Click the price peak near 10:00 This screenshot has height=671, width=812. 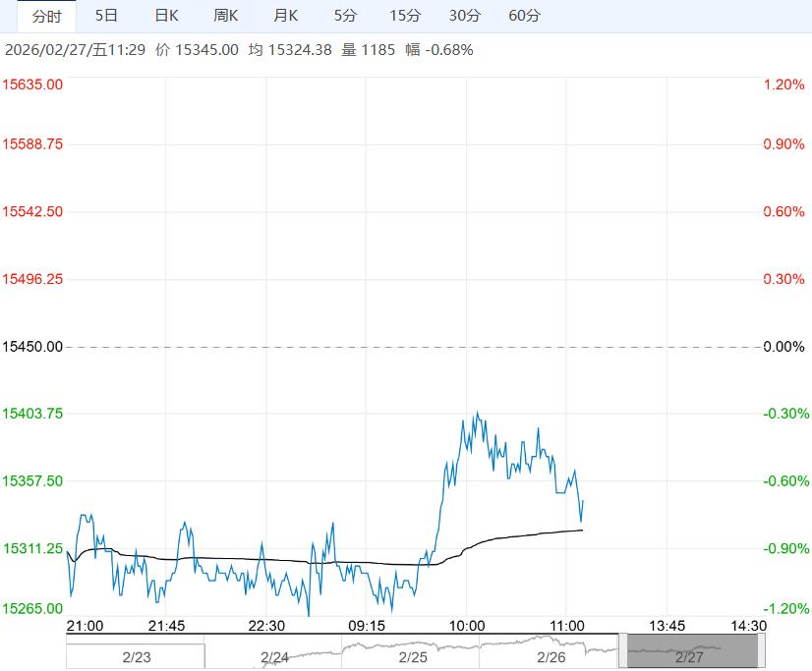(x=477, y=413)
